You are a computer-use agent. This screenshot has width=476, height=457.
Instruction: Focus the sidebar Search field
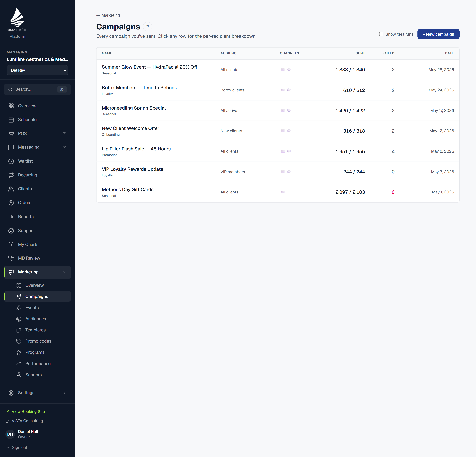[37, 89]
